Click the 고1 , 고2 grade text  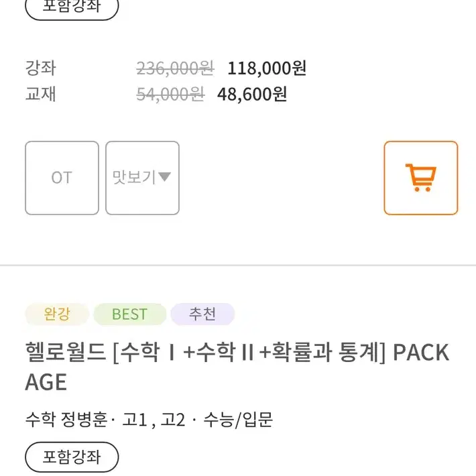(154, 420)
